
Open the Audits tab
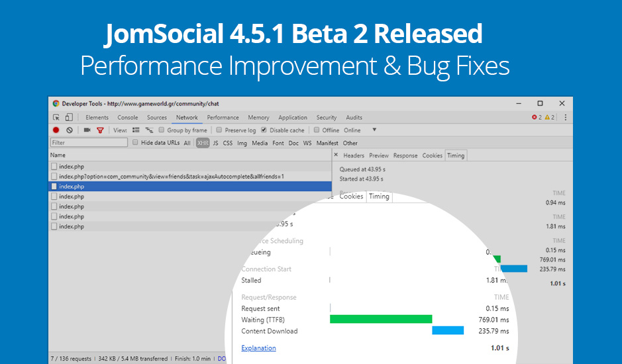click(x=354, y=117)
